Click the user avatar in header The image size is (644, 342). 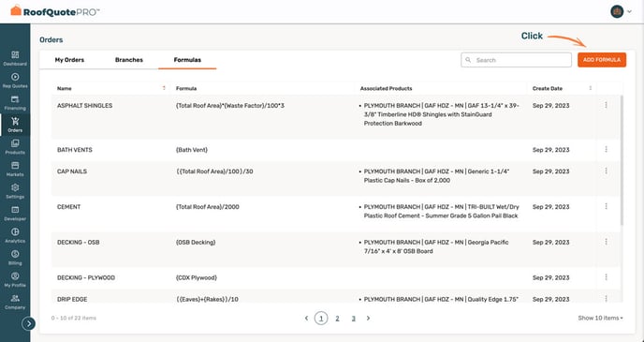pos(617,11)
